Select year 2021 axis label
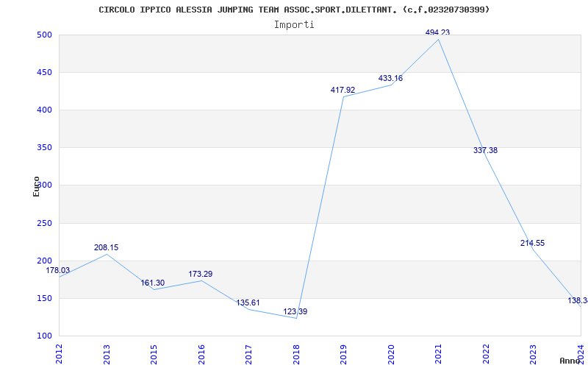 pyautogui.click(x=438, y=354)
